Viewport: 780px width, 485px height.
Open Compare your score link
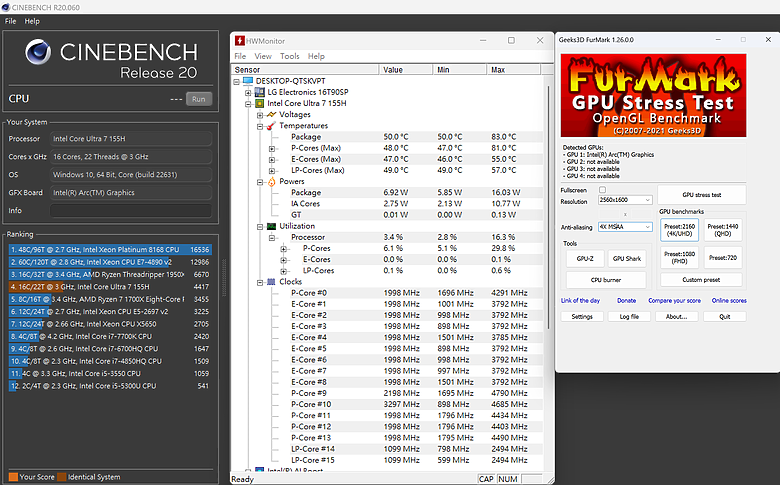coord(674,300)
